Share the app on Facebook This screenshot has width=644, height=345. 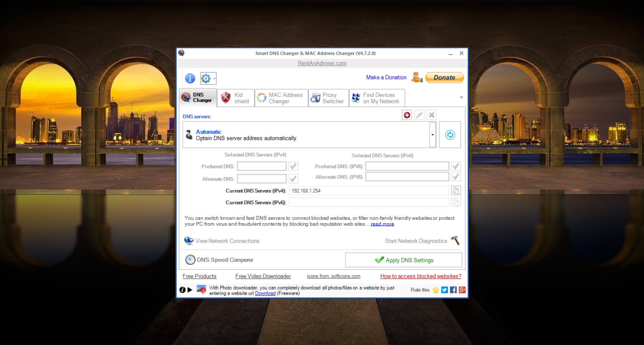click(453, 290)
